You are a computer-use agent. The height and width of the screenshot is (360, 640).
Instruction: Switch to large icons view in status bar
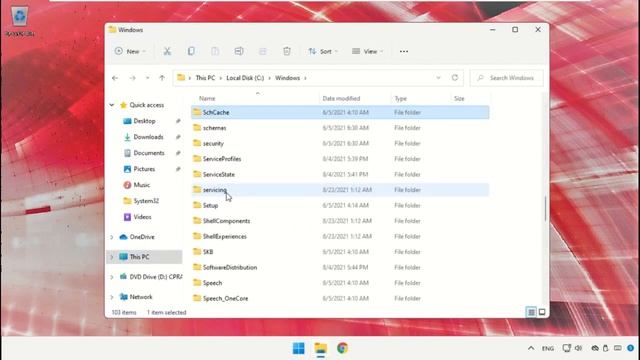[542, 312]
